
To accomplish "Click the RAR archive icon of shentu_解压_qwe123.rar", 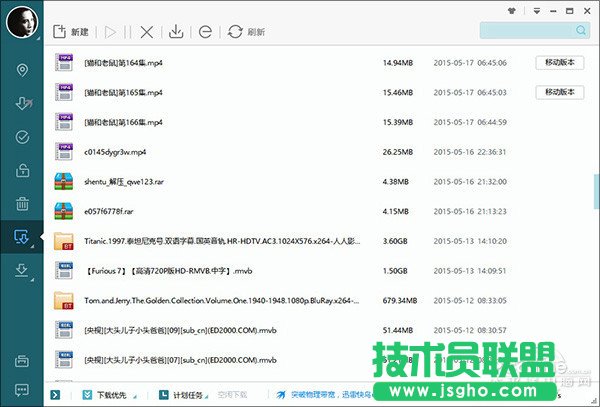I will pyautogui.click(x=64, y=181).
